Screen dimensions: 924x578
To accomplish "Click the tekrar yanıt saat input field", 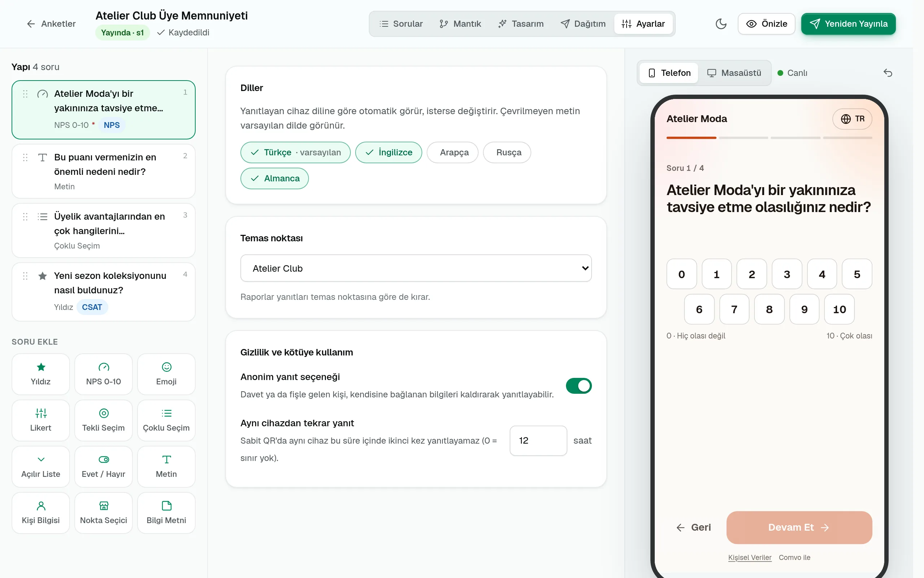I will pos(538,440).
